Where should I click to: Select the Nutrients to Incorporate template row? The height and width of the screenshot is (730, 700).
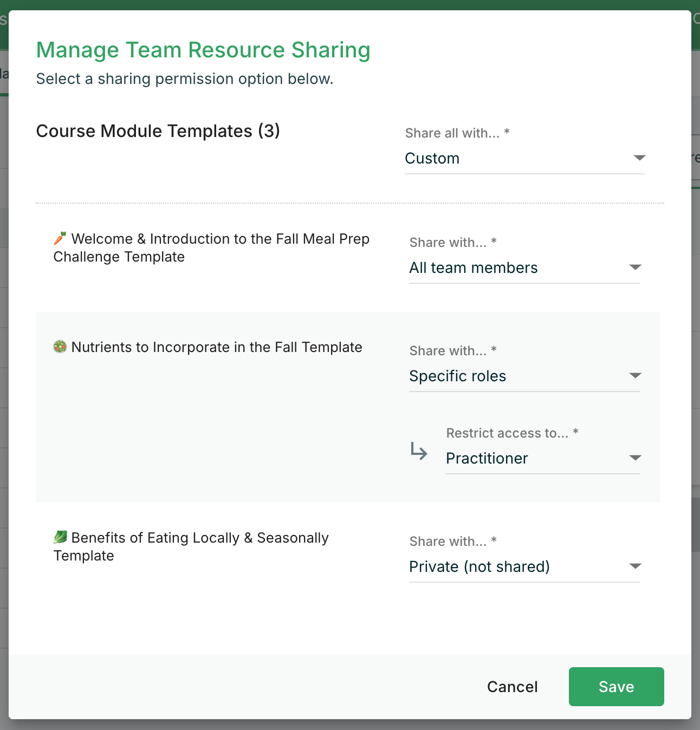pos(217,347)
